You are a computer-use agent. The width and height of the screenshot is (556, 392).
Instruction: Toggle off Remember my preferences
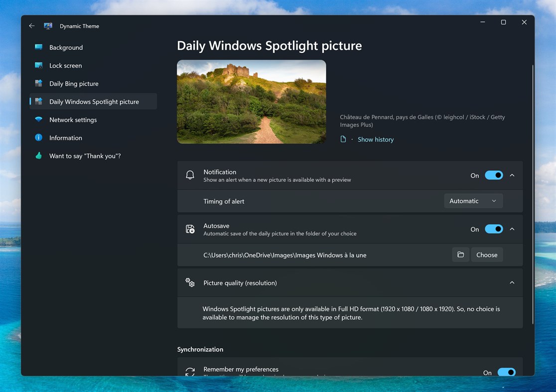(507, 372)
